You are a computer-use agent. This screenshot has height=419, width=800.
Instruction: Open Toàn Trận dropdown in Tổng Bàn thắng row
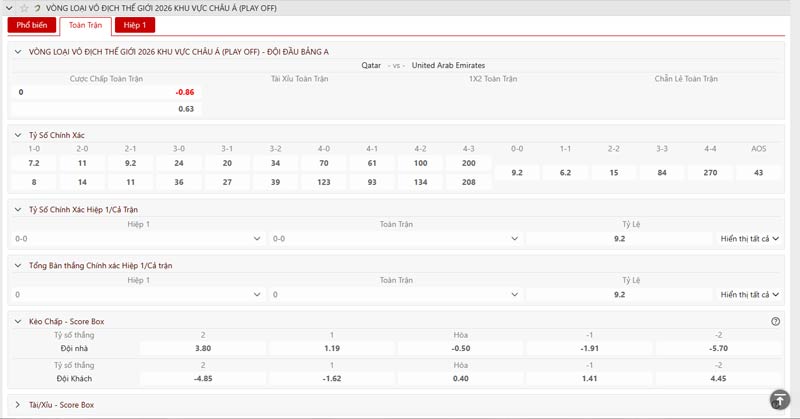tap(396, 295)
